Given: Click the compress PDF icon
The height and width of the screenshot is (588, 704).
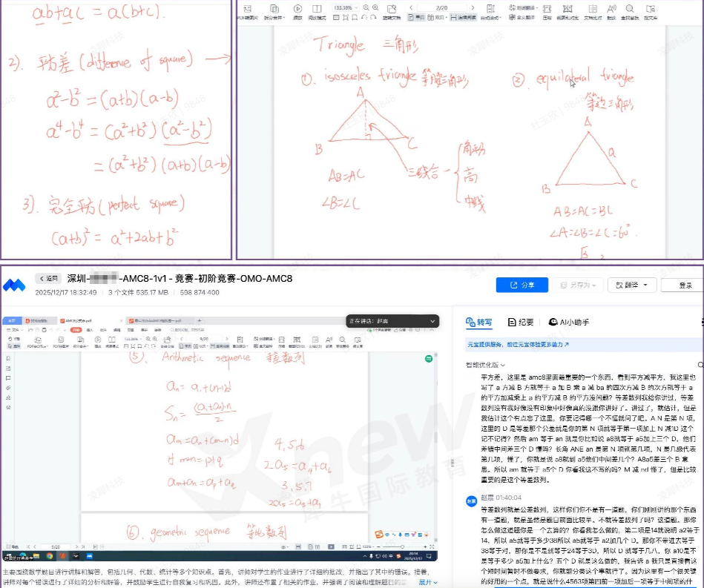Looking at the screenshot, I should (547, 12).
